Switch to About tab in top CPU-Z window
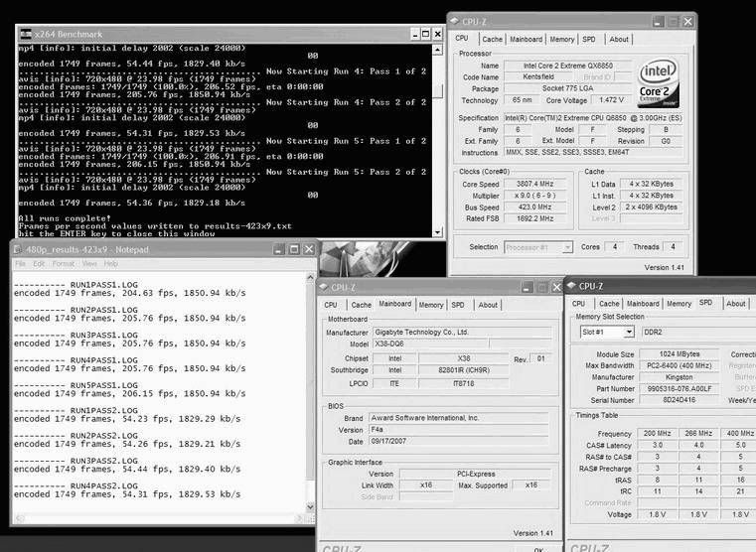This screenshot has width=756, height=552. coord(619,39)
